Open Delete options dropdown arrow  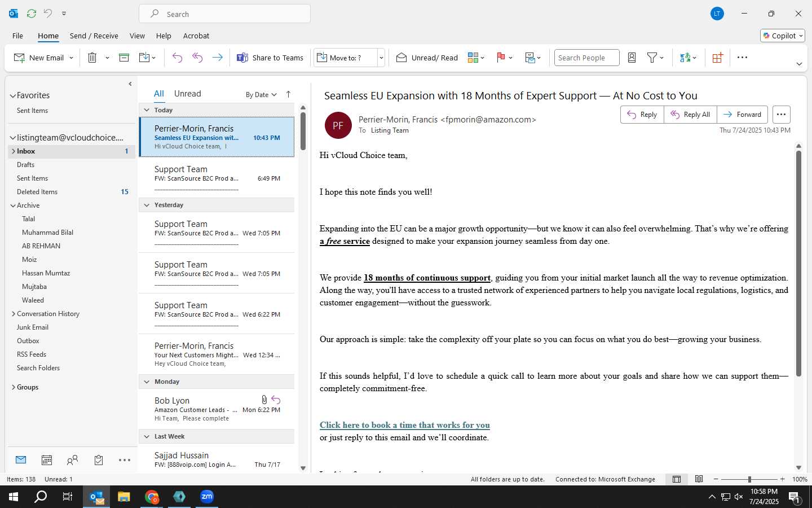pos(107,58)
